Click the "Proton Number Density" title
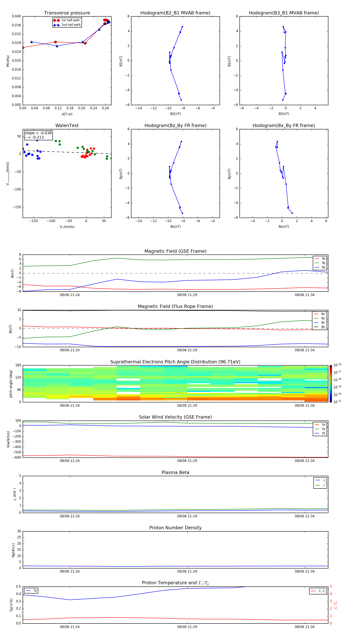The height and width of the screenshot is (644, 351). 175,528
